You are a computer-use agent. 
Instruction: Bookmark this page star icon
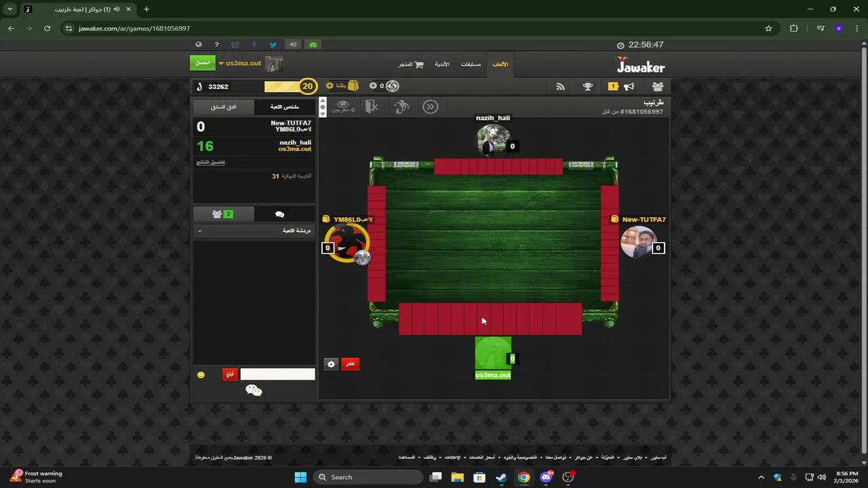(x=768, y=28)
